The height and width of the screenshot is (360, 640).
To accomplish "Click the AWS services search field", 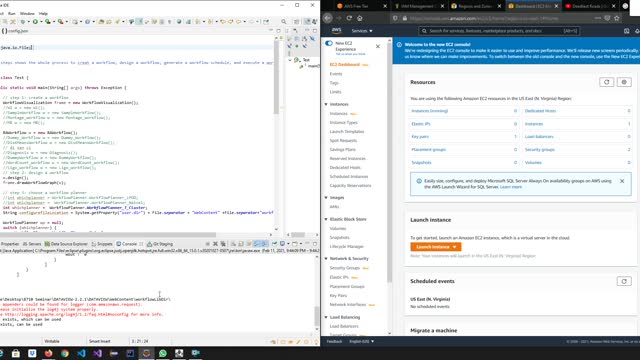I will coord(499,31).
